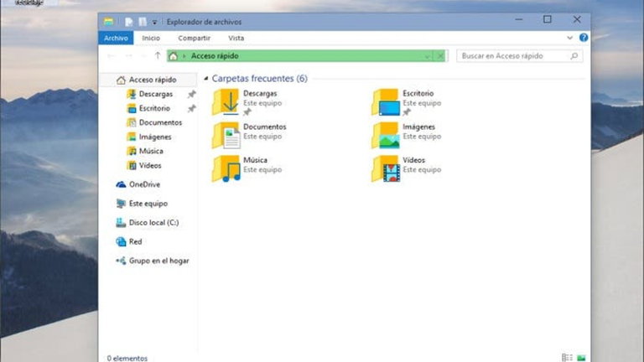The image size is (644, 362).
Task: Maximize the Explorador de archivos window
Action: tap(547, 19)
